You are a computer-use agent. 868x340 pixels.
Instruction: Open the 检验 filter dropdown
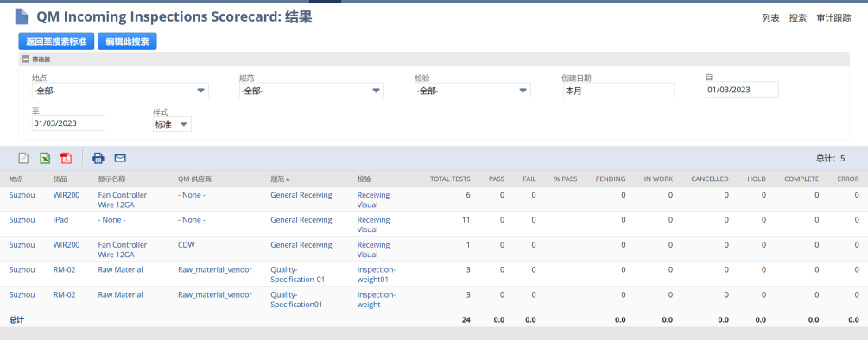pos(472,91)
